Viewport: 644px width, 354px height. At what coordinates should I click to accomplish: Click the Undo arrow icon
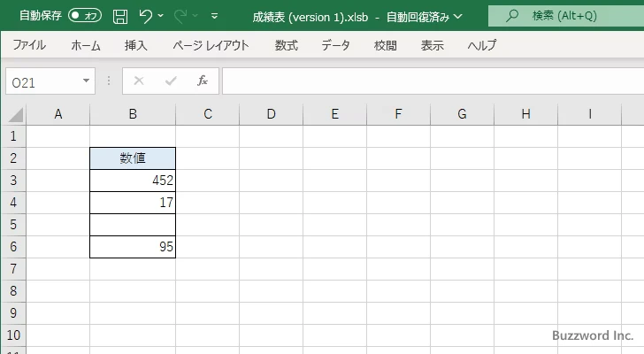(147, 16)
